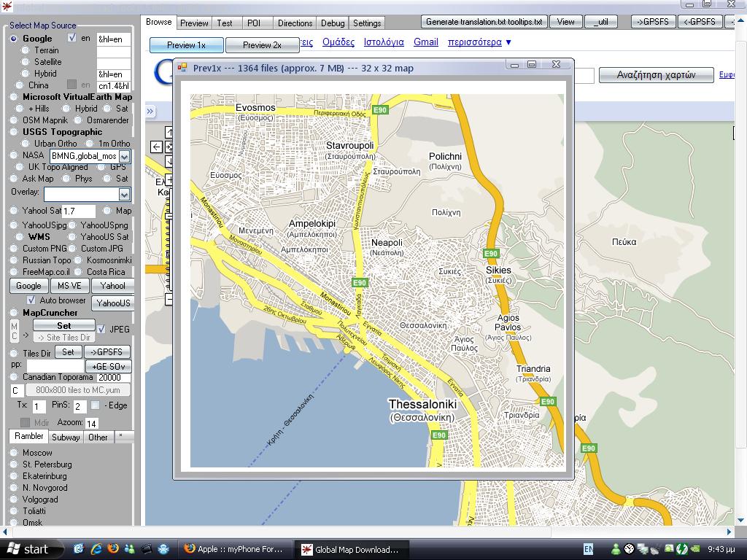Switch to Global Map Download taskbar window
Image resolution: width=747 pixels, height=560 pixels.
(351, 549)
